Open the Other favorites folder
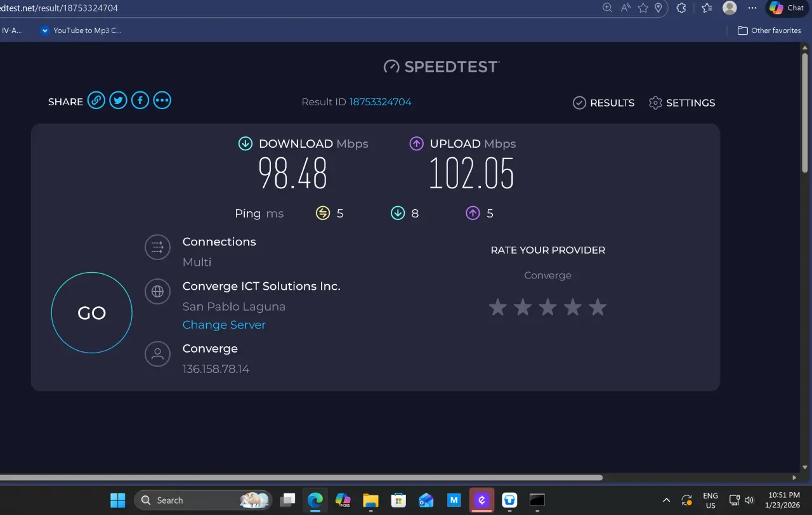 769,30
